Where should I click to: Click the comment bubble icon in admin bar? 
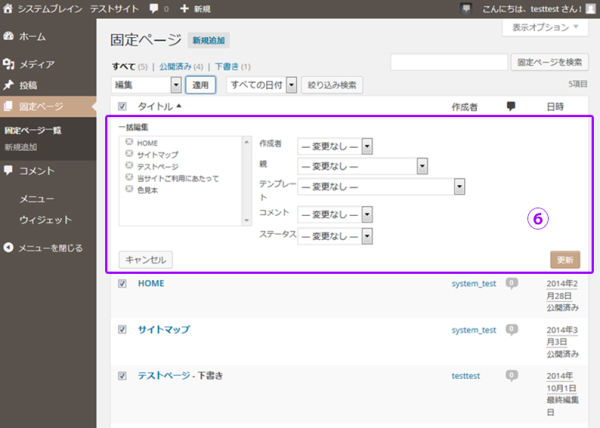tap(153, 8)
